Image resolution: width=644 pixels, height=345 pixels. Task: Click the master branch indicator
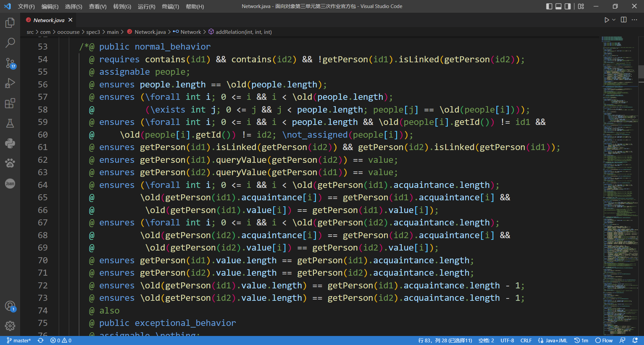coord(19,340)
